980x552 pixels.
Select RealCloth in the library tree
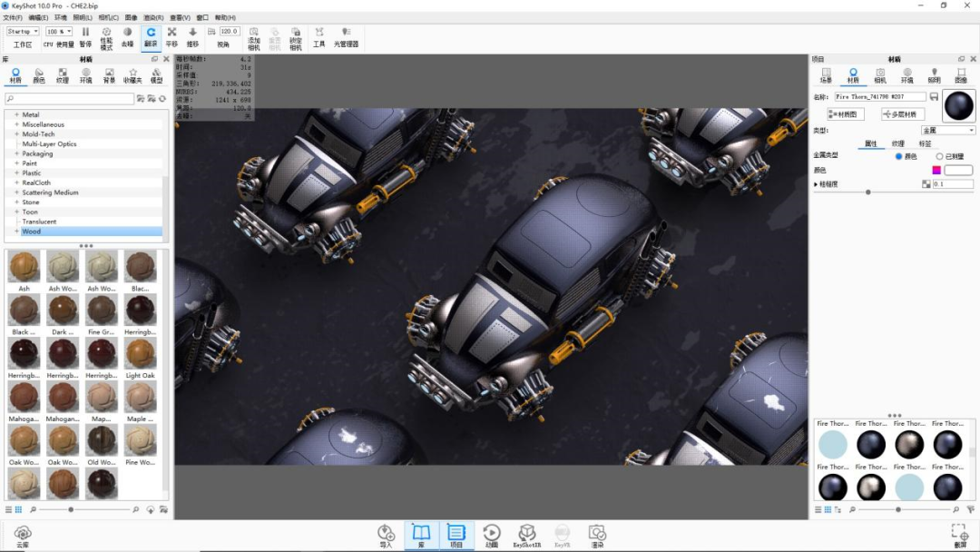[x=36, y=182]
